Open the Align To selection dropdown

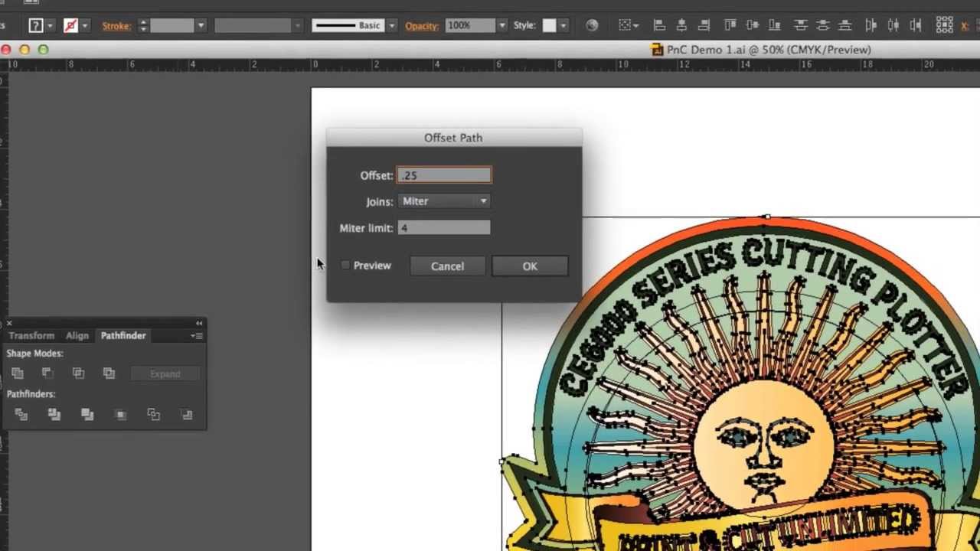pos(630,25)
